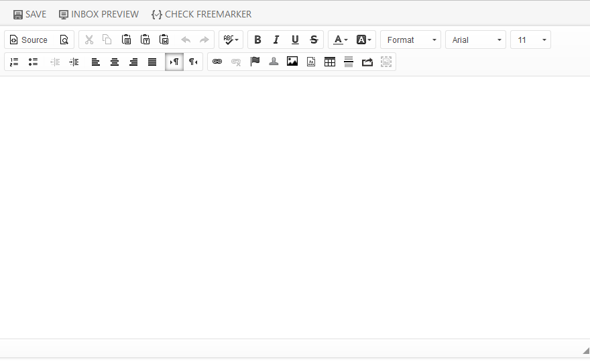This screenshot has width=590, height=364.
Task: Toggle italic text style
Action: (x=276, y=40)
